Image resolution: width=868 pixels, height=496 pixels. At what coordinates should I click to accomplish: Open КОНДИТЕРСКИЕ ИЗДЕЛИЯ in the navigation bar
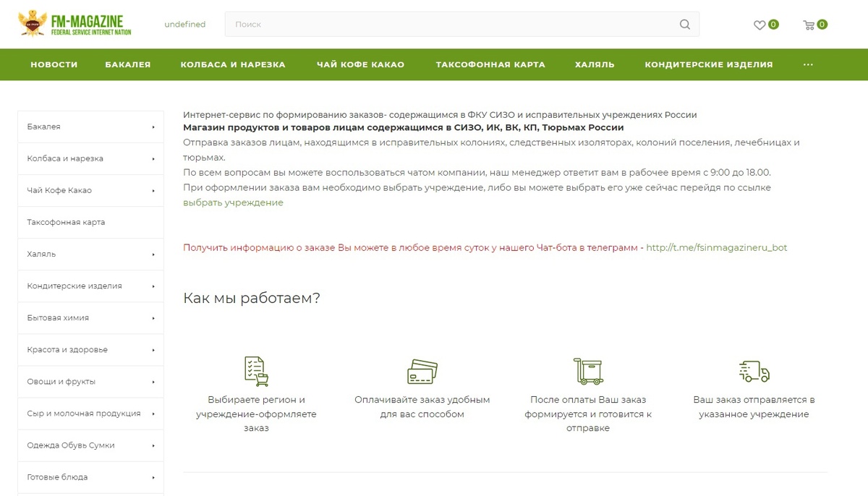pyautogui.click(x=709, y=64)
